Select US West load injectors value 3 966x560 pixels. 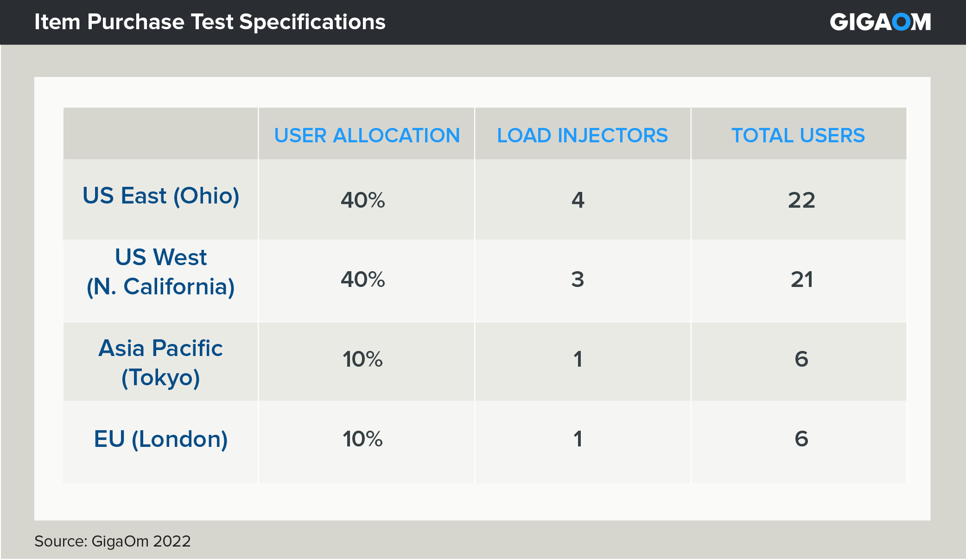[x=578, y=280]
